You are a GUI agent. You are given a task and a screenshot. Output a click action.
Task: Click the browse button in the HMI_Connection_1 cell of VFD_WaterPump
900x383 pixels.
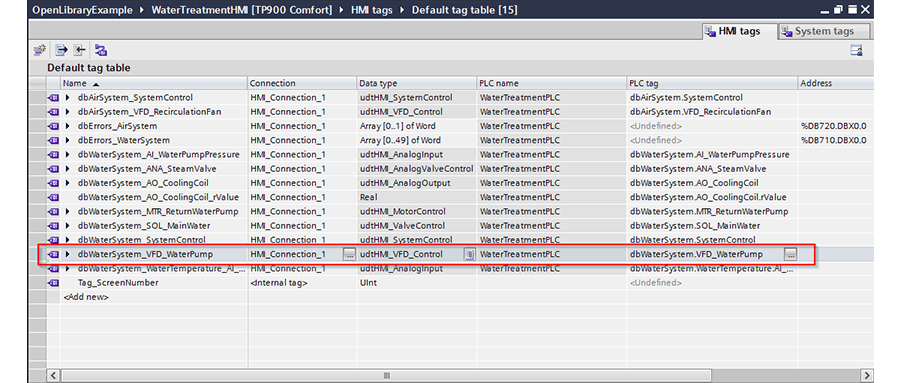pyautogui.click(x=349, y=254)
